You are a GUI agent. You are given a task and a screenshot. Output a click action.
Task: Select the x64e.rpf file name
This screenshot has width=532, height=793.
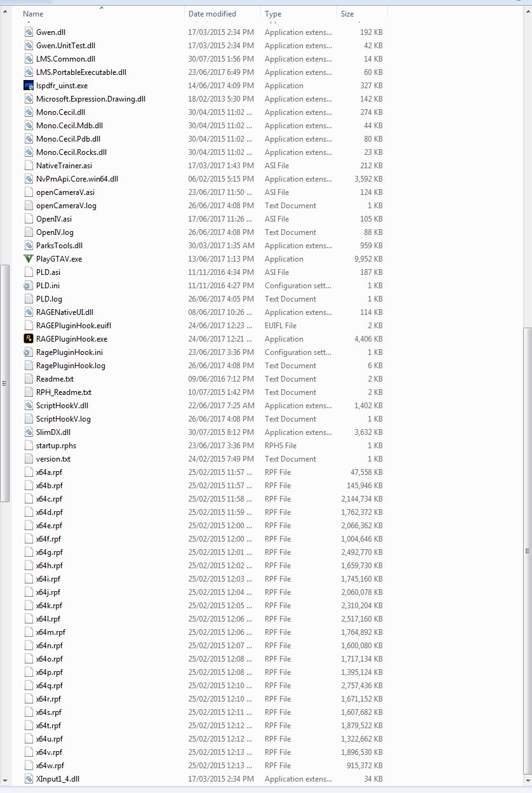pos(50,525)
